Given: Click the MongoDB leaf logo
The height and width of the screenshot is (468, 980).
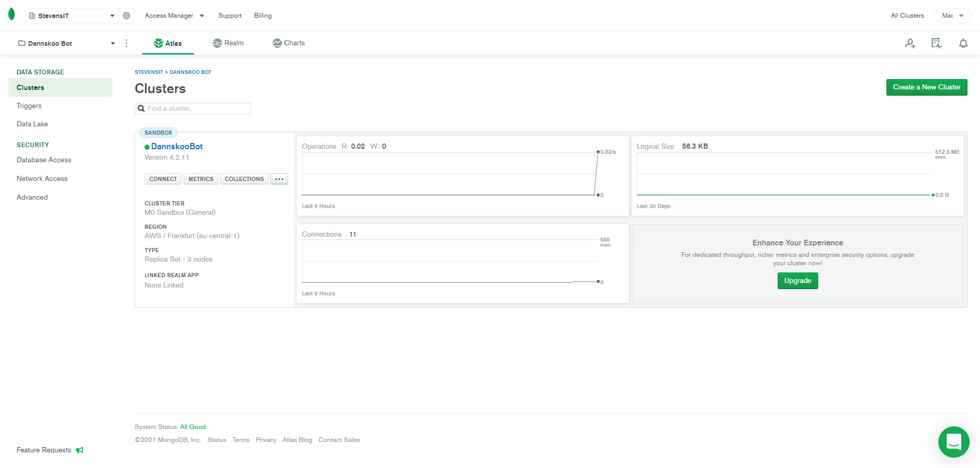Looking at the screenshot, I should tap(11, 15).
